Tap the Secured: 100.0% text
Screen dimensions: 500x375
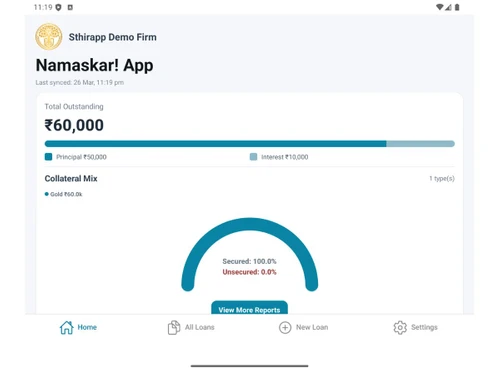pyautogui.click(x=249, y=261)
